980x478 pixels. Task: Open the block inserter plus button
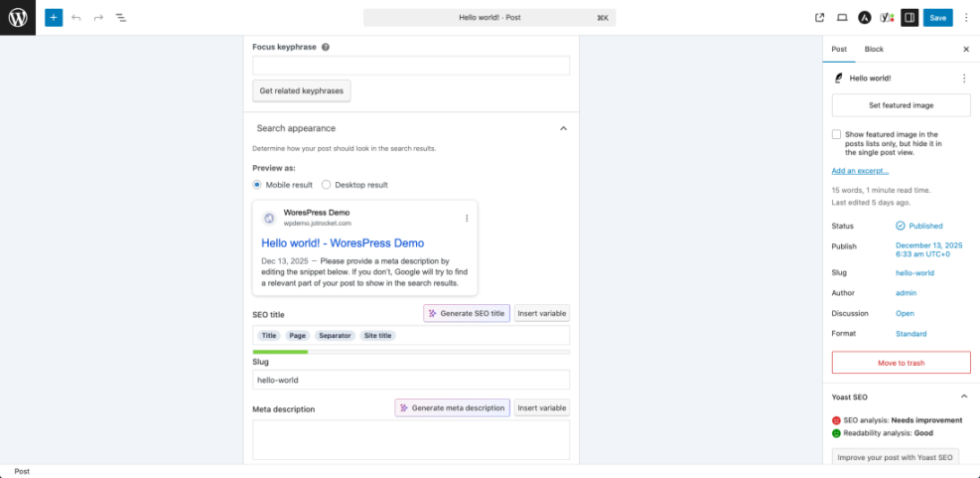pos(54,18)
